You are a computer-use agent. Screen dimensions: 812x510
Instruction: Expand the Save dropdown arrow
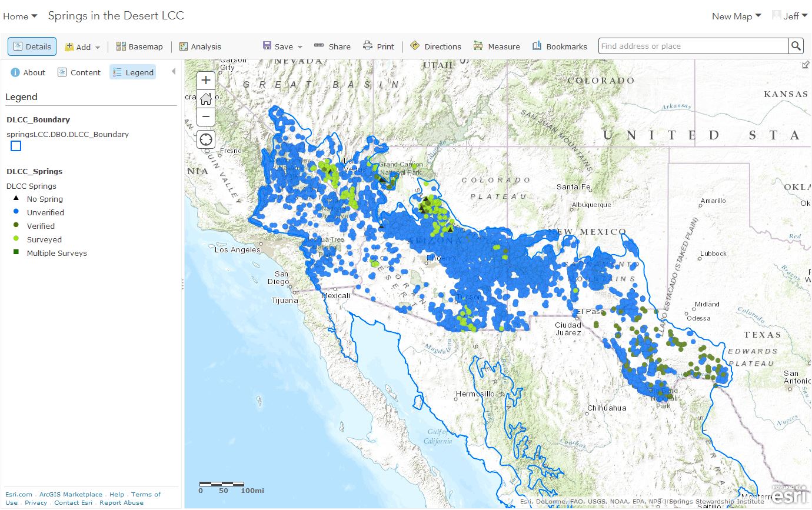tap(300, 47)
